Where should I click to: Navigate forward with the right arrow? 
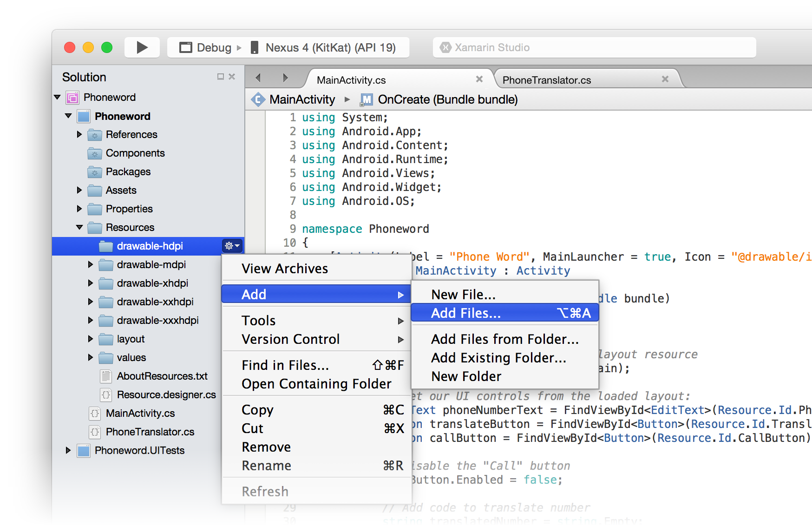[x=285, y=78]
